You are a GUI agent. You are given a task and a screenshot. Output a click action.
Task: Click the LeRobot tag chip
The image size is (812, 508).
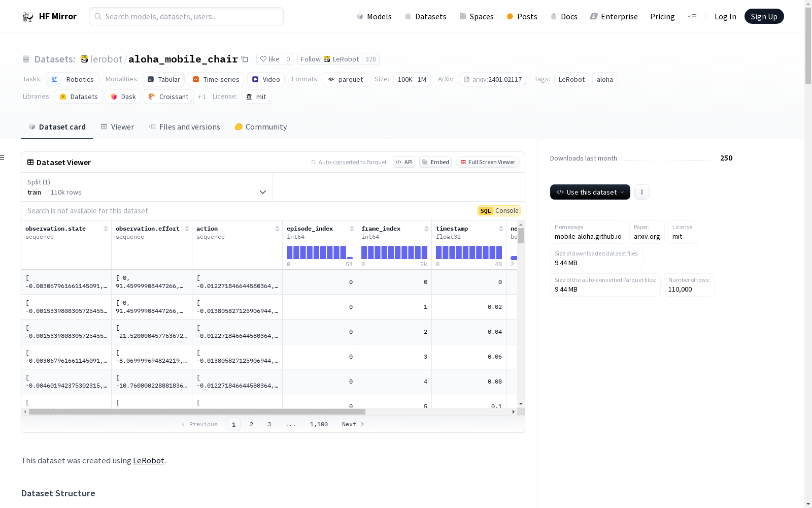pos(571,79)
